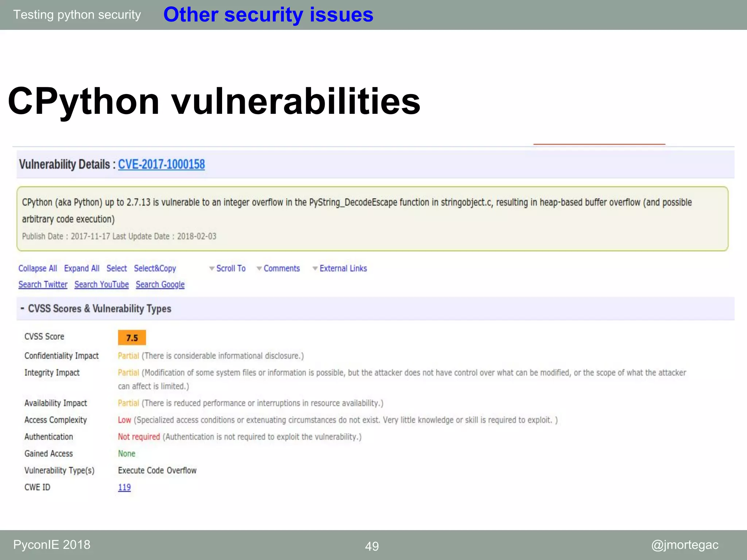The height and width of the screenshot is (560, 747).
Task: Open CWE ID 119 link
Action: (124, 487)
